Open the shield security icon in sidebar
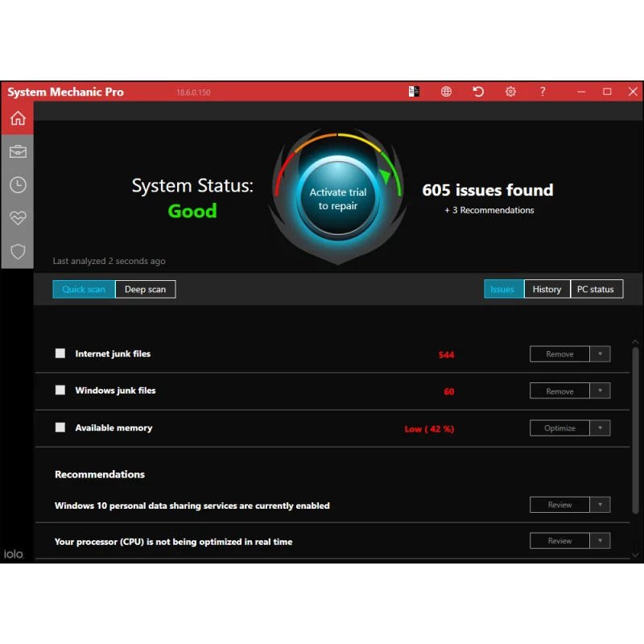This screenshot has width=644, height=644. click(17, 251)
